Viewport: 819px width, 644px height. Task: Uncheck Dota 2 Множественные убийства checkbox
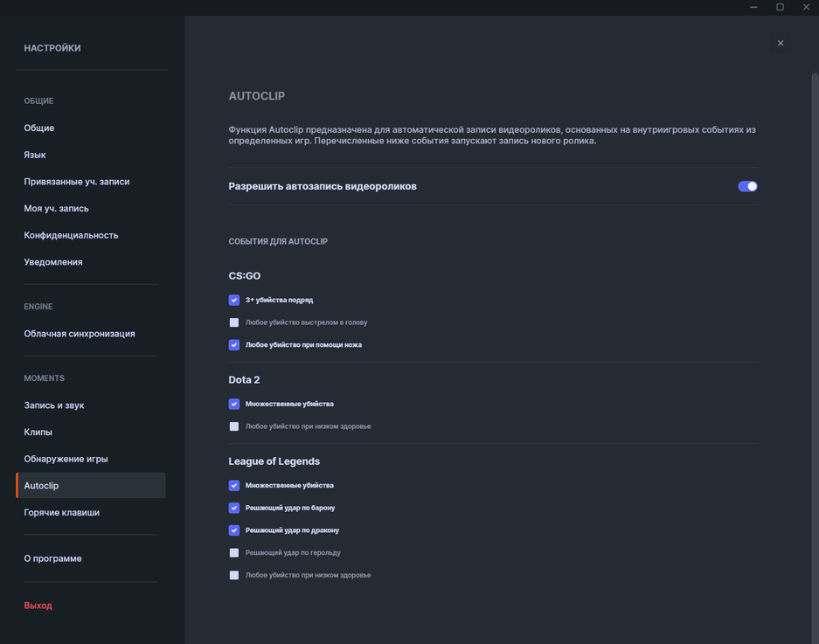[234, 404]
